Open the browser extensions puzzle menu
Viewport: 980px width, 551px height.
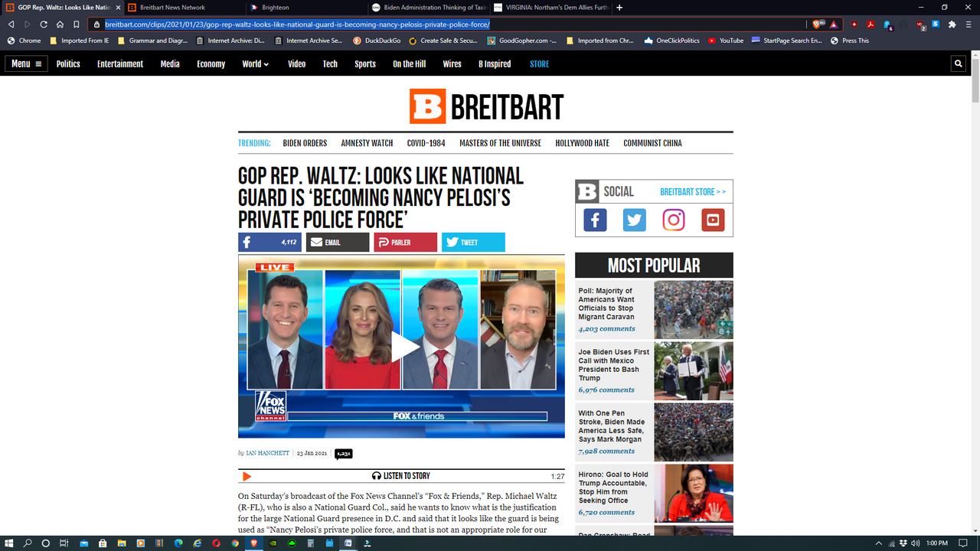pos(952,24)
